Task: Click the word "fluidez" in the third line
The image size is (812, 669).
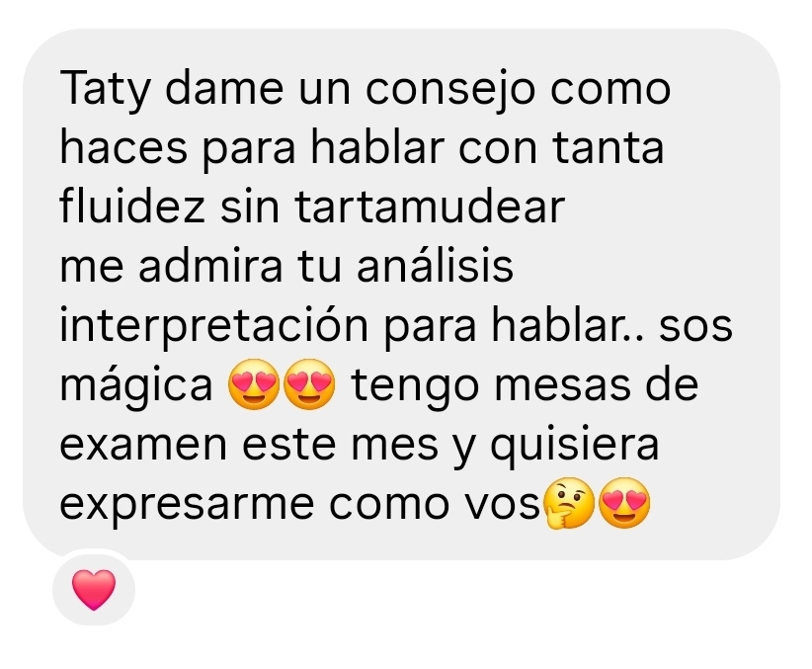Action: [x=132, y=206]
